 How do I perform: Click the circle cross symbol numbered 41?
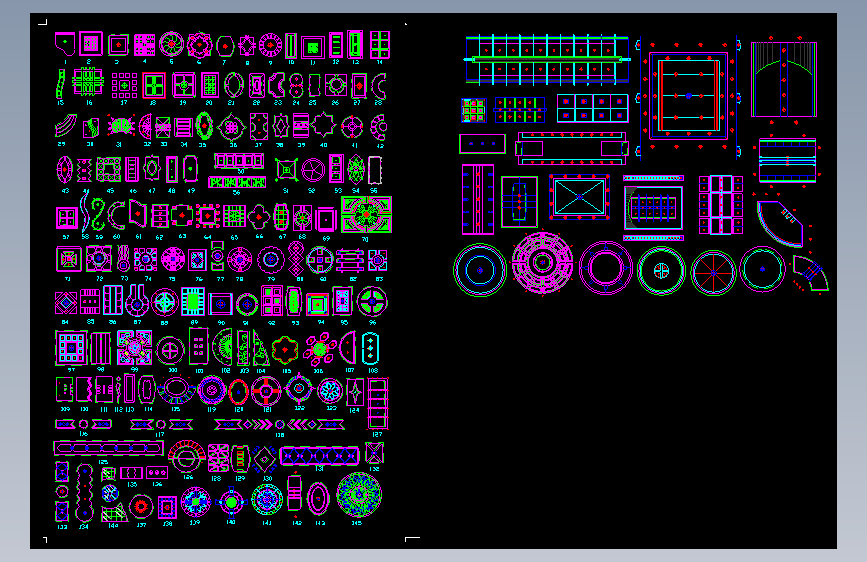click(352, 127)
